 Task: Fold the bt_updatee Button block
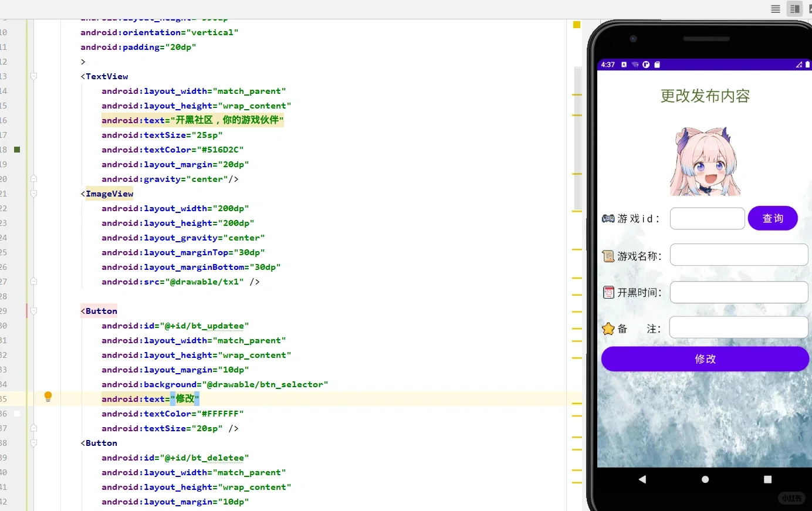(33, 310)
